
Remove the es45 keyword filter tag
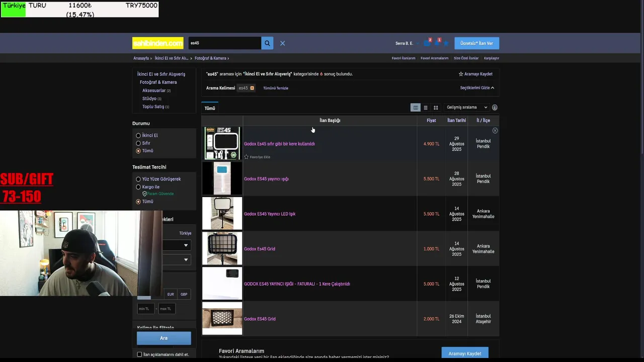click(x=252, y=88)
